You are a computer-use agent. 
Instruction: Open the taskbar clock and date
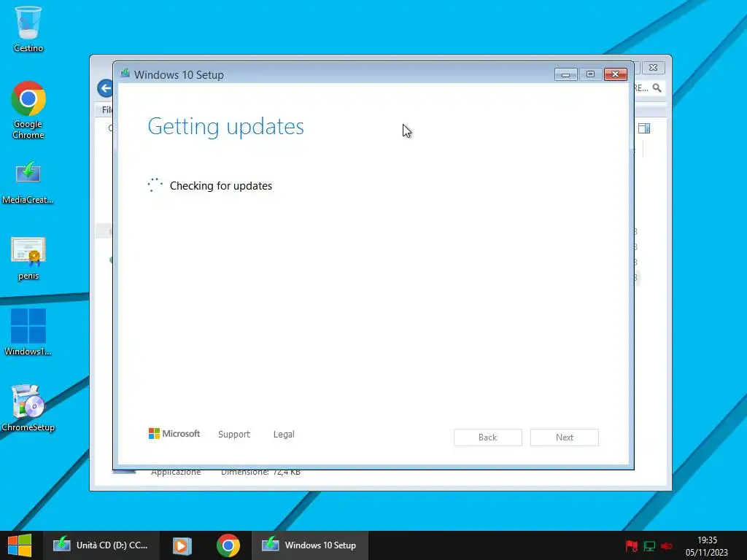(707, 545)
